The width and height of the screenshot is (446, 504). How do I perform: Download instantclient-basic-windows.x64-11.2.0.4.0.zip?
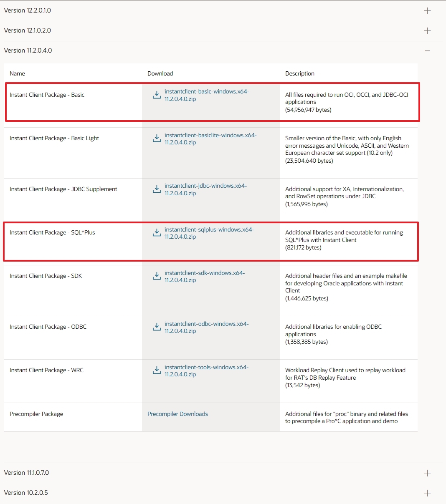[206, 95]
